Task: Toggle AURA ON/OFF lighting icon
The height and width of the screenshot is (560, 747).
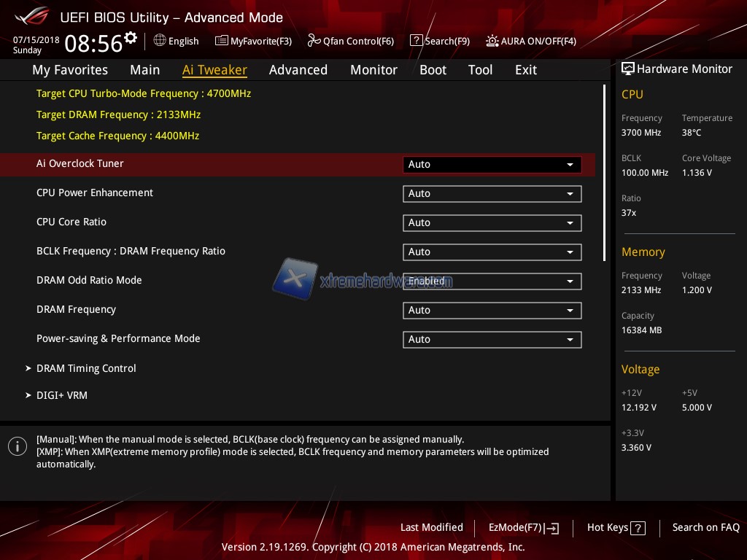Action: [492, 41]
